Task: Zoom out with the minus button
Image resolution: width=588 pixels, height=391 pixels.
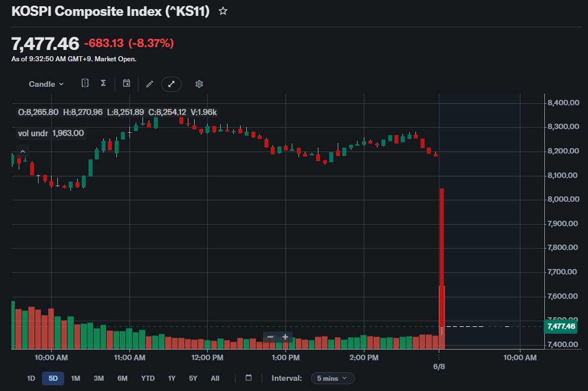Action: point(270,337)
